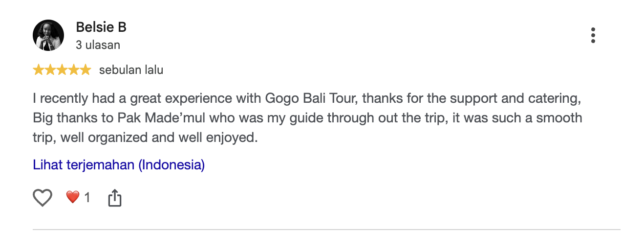Image resolution: width=644 pixels, height=232 pixels.
Task: Open the reviewer name Belsie B
Action: tap(101, 27)
